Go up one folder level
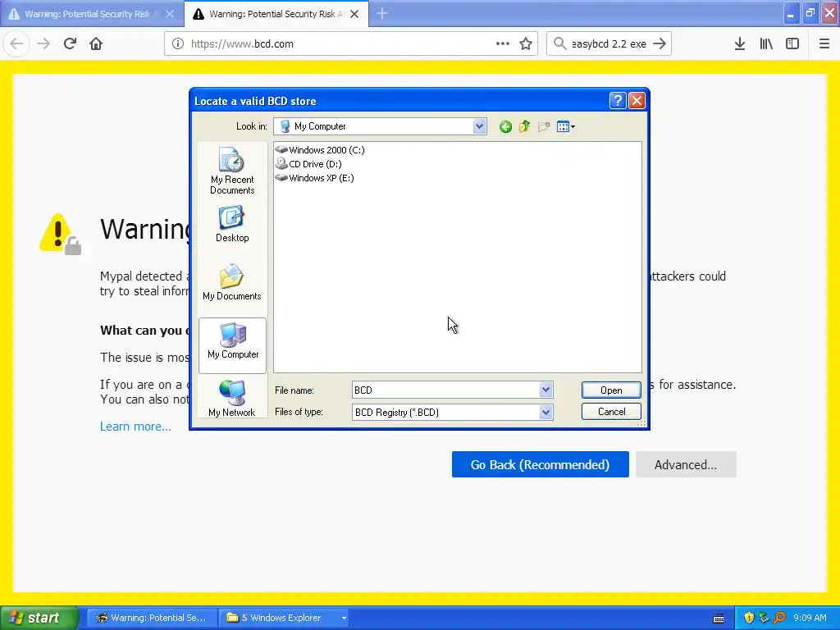Screen dimensions: 840x630 point(524,127)
